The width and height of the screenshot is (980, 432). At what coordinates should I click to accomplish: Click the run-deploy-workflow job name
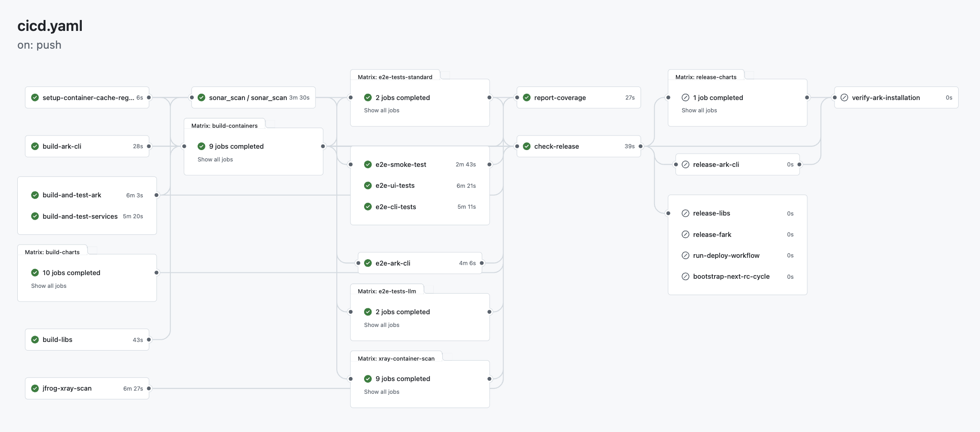[726, 256]
